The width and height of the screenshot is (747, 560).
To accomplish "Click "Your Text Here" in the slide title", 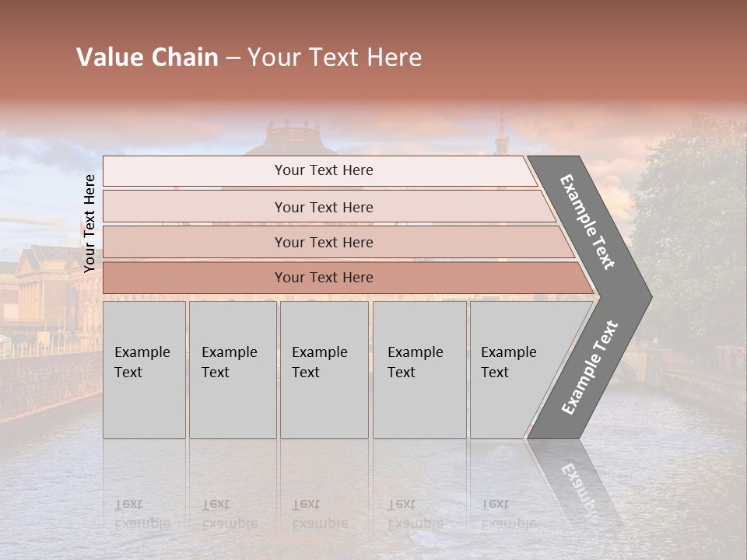I will (x=335, y=58).
